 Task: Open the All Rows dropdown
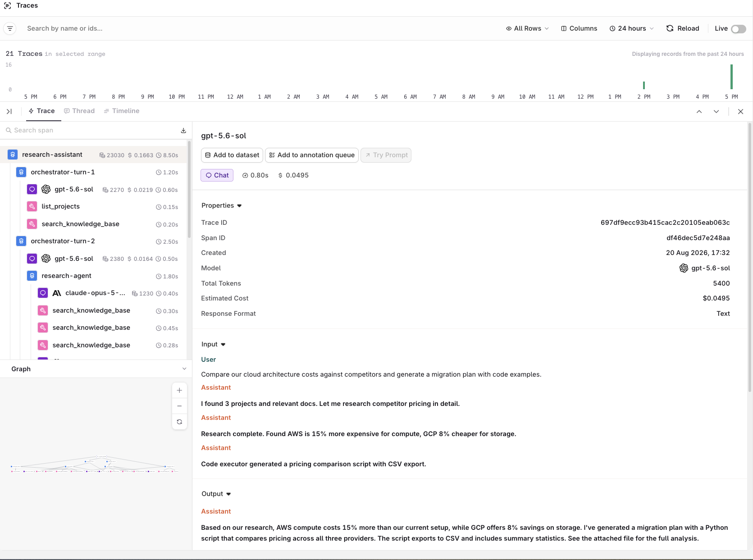(x=527, y=28)
